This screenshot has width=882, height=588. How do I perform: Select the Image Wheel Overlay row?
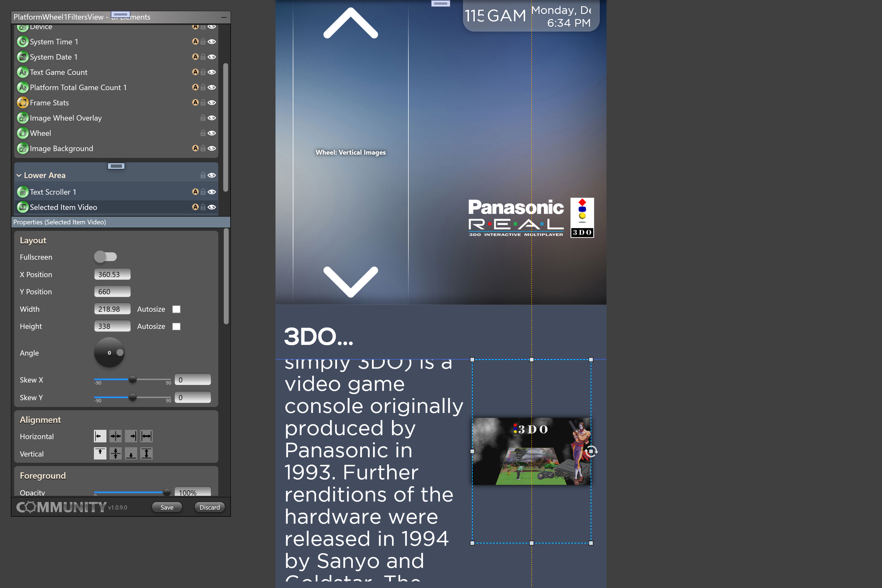116,118
